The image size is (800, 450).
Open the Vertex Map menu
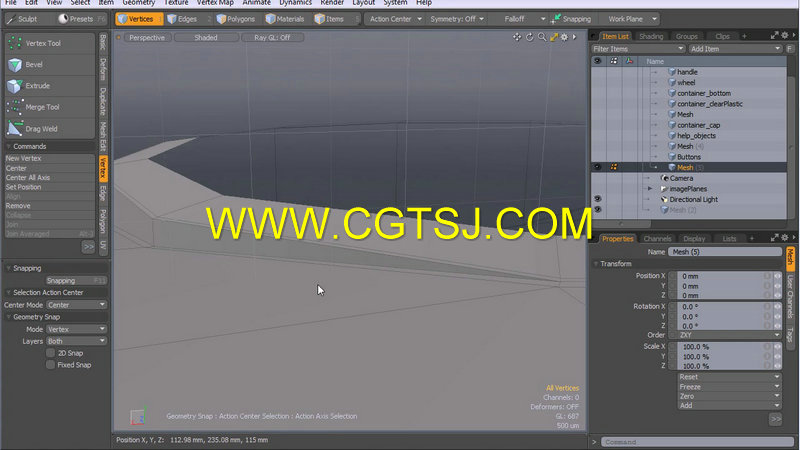[215, 3]
